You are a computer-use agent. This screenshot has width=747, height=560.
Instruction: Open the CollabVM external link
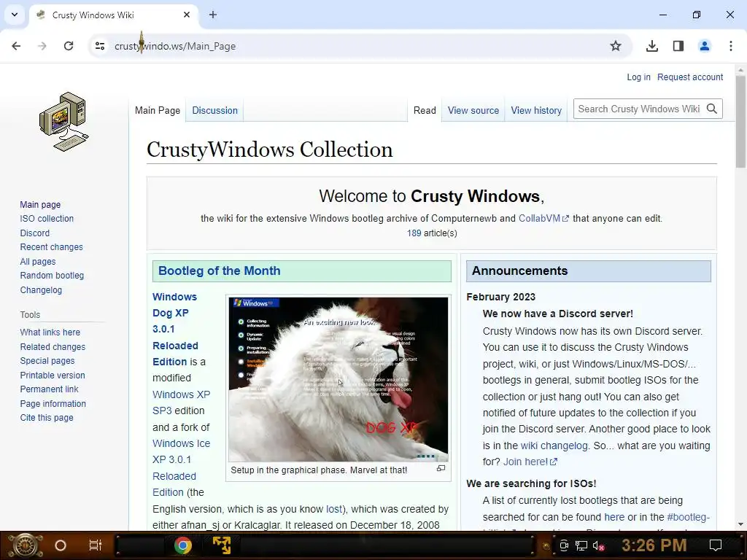click(543, 219)
